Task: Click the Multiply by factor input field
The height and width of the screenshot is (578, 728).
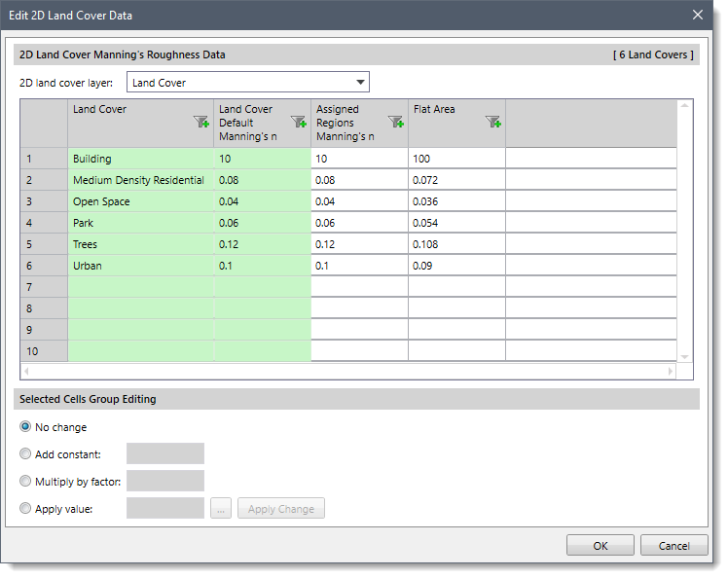Action: [x=165, y=481]
